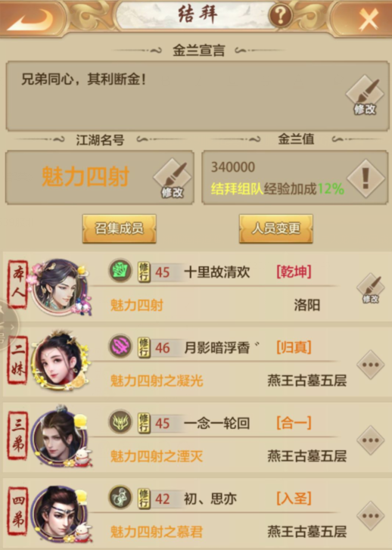Screen dimensions: 392x550
Task: Click pink faction icon of 月影暗浮香
Action: [x=120, y=346]
